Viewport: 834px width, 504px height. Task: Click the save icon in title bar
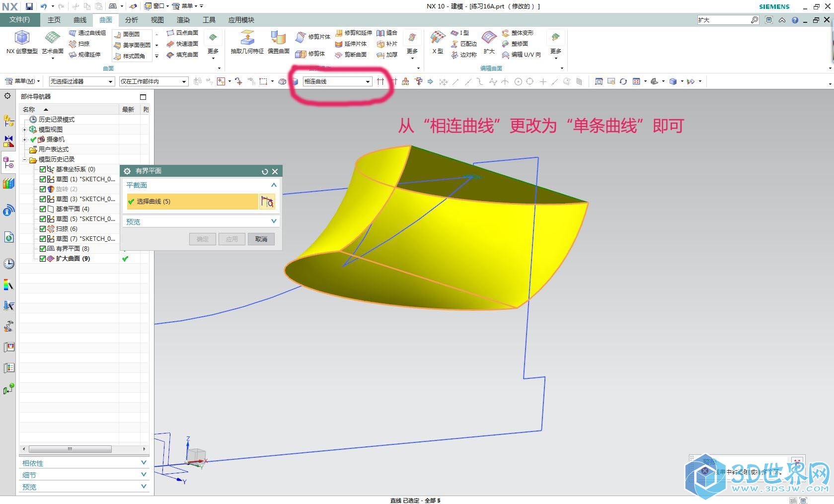29,6
